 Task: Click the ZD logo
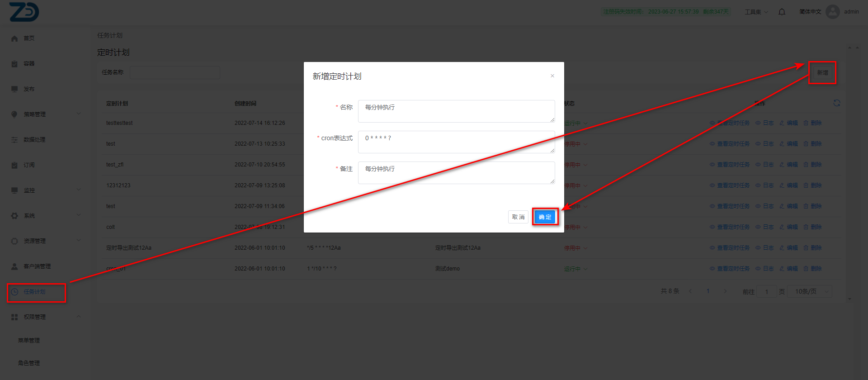(24, 12)
